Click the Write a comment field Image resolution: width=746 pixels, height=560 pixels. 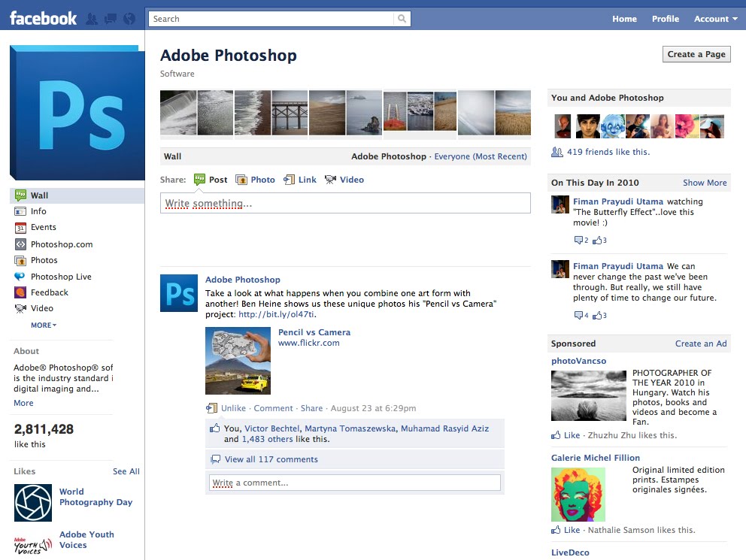tap(354, 483)
